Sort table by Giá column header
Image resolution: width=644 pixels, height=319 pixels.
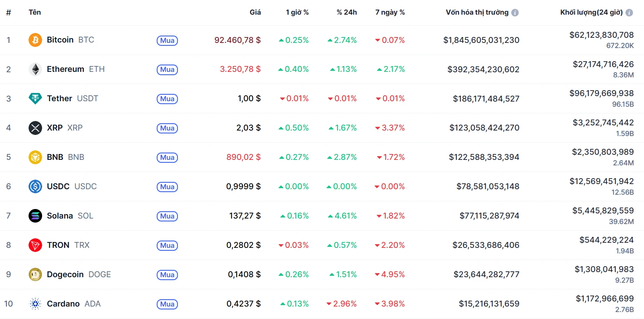pos(255,12)
